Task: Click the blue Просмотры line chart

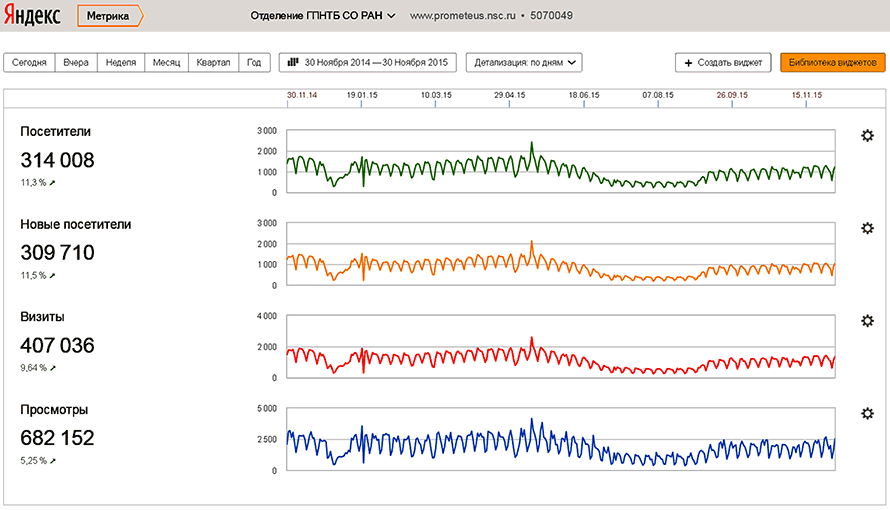Action: tap(561, 439)
